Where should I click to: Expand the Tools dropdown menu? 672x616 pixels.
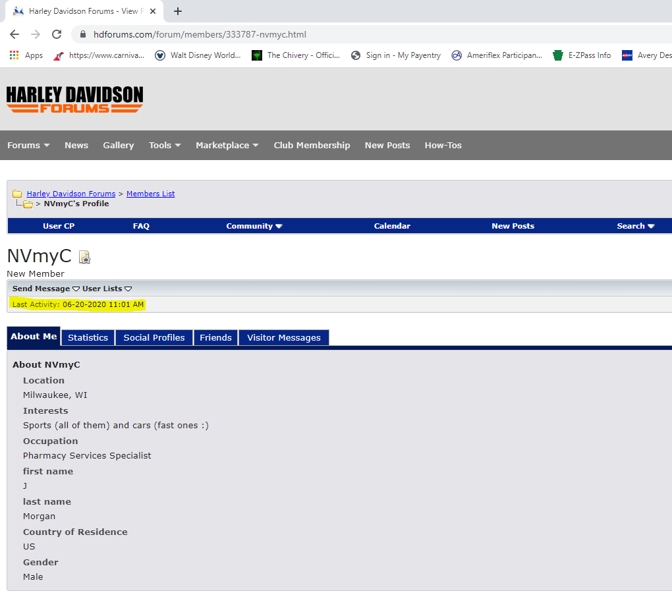pos(164,145)
